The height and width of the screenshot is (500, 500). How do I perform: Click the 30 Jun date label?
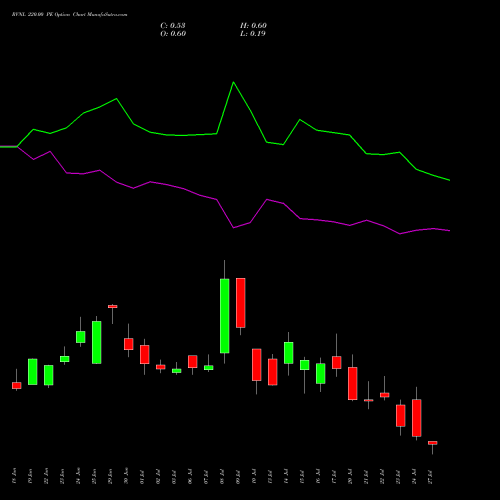[126, 476]
